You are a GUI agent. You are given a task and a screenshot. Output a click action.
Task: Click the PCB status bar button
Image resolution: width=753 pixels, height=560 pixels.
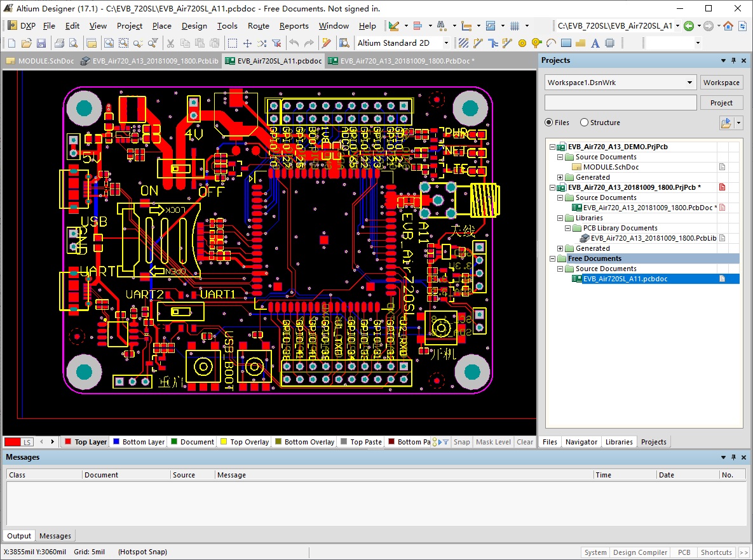pos(684,552)
